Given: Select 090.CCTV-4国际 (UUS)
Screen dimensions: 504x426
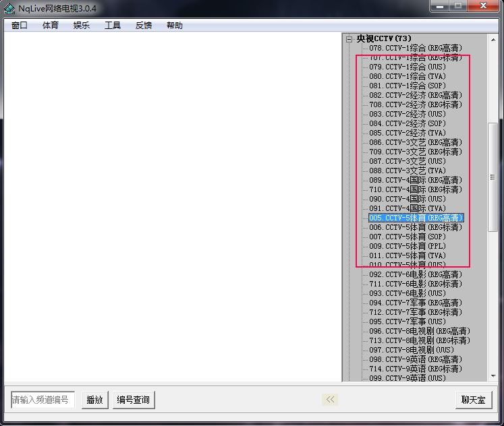Looking at the screenshot, I should click(x=408, y=199).
